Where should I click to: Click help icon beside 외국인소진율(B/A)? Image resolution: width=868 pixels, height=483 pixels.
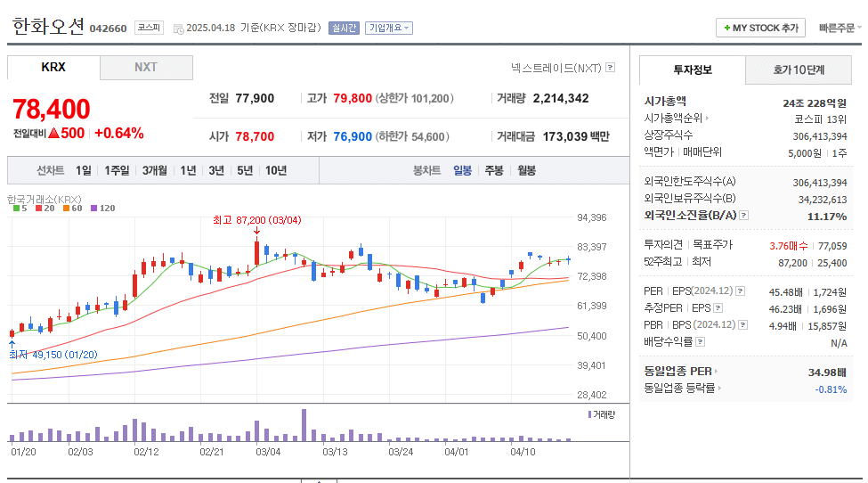[744, 215]
